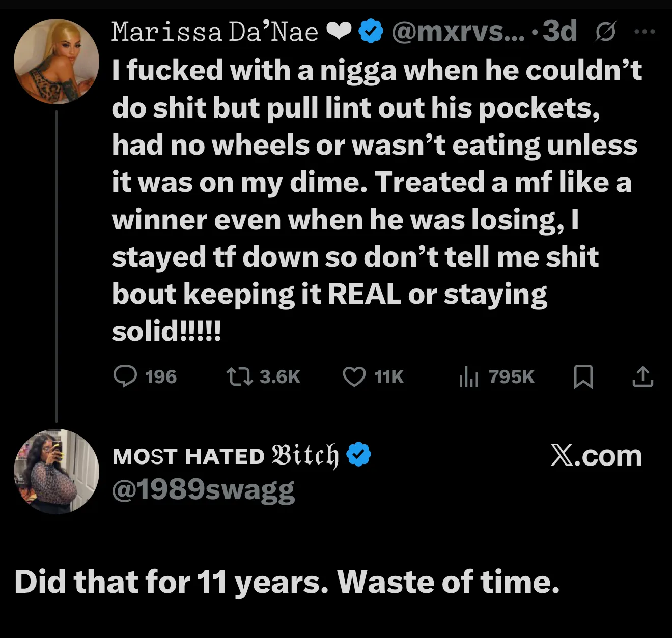Repost Marissa Da'Nae's tweet
This screenshot has width=672, height=638.
(x=239, y=377)
